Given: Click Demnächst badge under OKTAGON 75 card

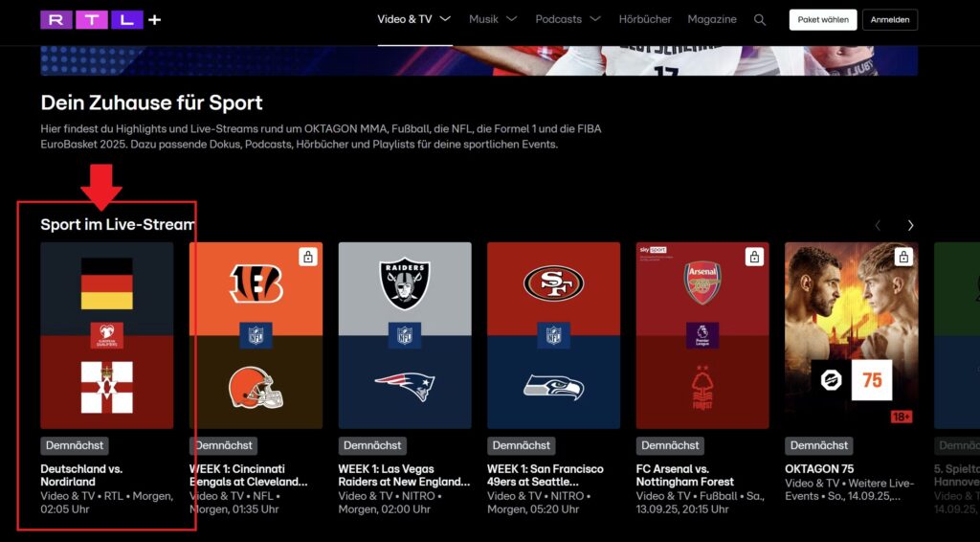Looking at the screenshot, I should [x=819, y=445].
